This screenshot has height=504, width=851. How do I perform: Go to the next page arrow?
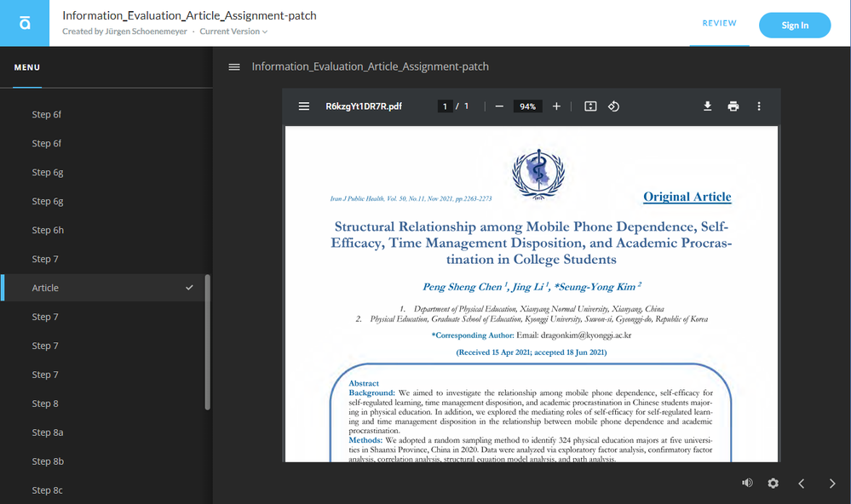pyautogui.click(x=832, y=483)
